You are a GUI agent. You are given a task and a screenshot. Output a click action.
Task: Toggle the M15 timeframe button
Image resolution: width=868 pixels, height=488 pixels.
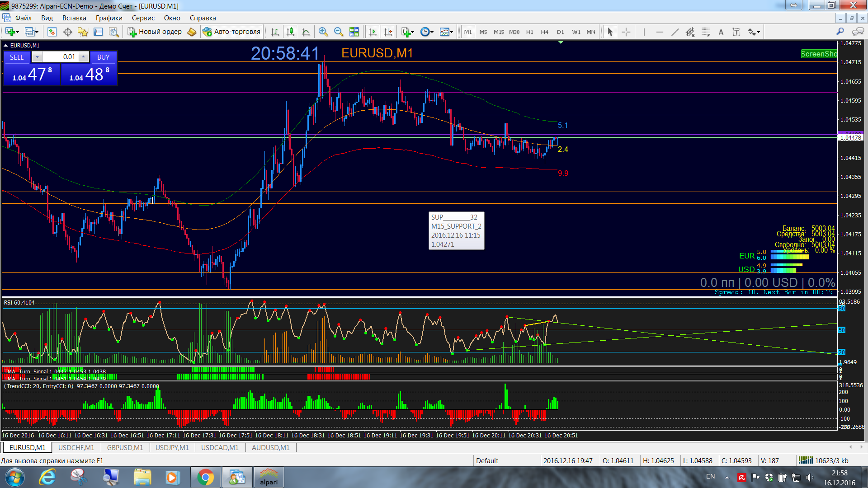coord(499,32)
